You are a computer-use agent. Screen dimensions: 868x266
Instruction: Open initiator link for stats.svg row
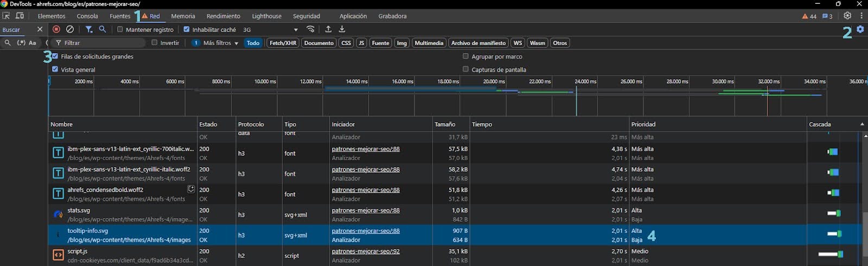tap(366, 210)
